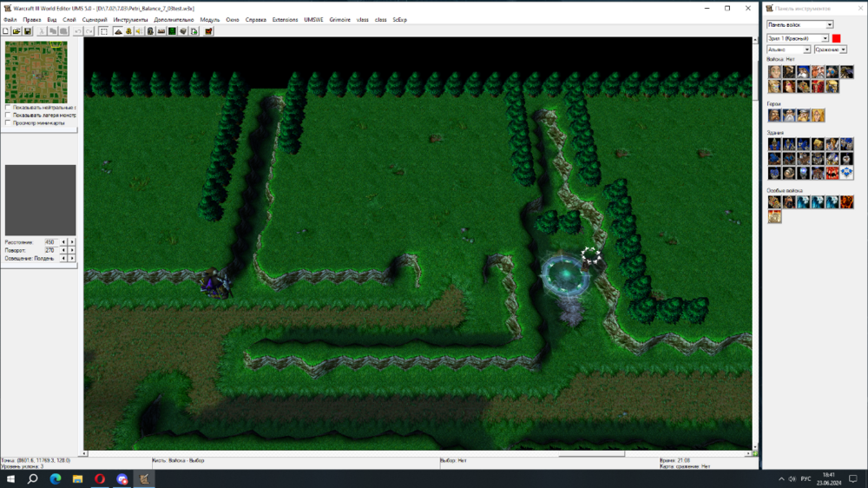Activate the selection brush toolbar icon
Screen dimensions: 868x488
tap(104, 31)
